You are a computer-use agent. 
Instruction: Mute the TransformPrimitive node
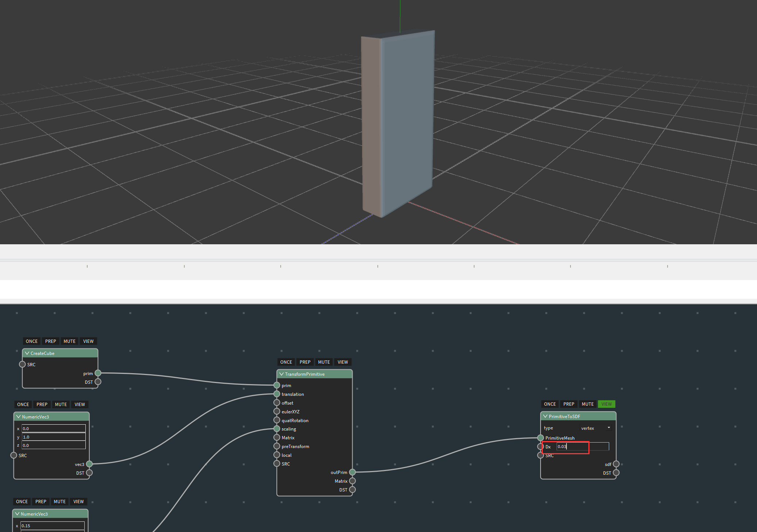(324, 362)
